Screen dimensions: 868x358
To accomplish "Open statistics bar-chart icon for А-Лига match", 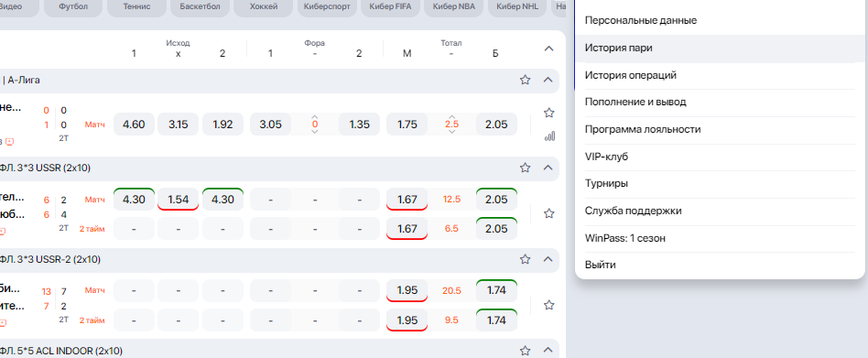I will coord(549,136).
